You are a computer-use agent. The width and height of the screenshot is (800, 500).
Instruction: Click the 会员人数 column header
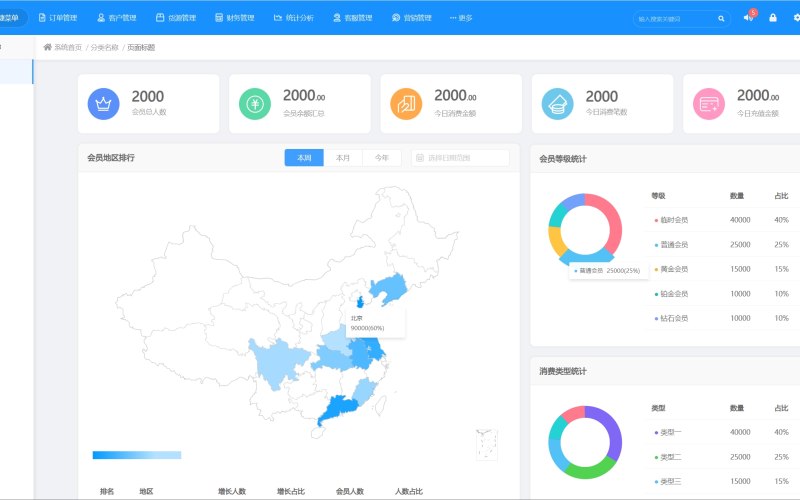pos(350,491)
